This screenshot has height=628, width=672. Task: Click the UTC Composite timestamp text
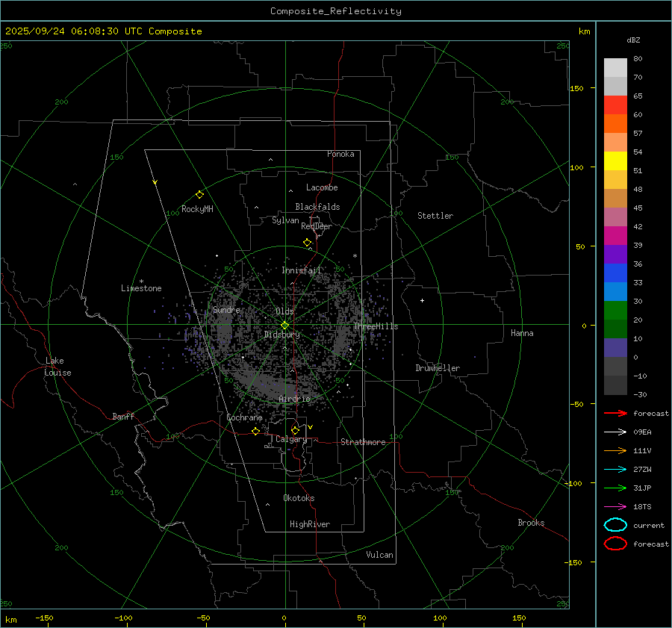click(104, 31)
